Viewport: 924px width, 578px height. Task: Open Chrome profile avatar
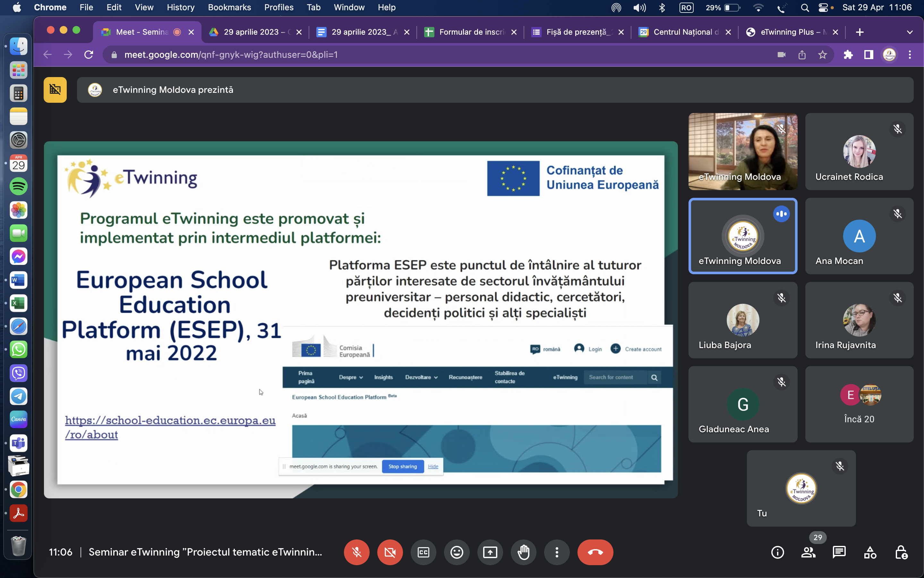tap(889, 55)
